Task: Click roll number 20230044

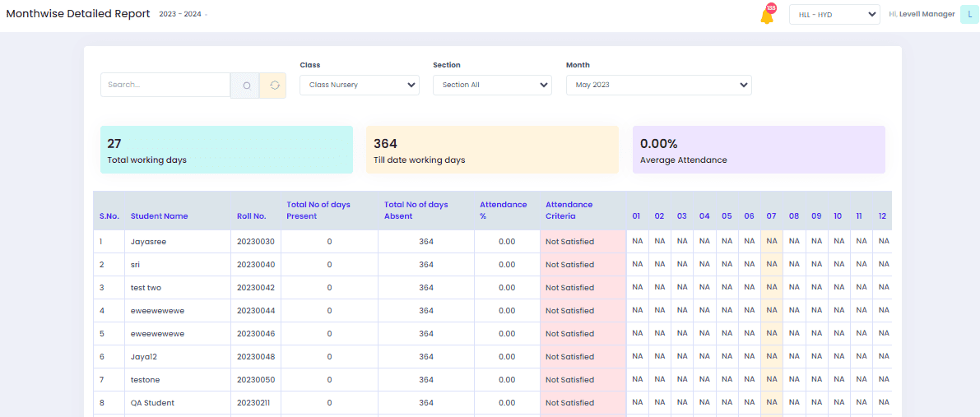Action: click(256, 311)
